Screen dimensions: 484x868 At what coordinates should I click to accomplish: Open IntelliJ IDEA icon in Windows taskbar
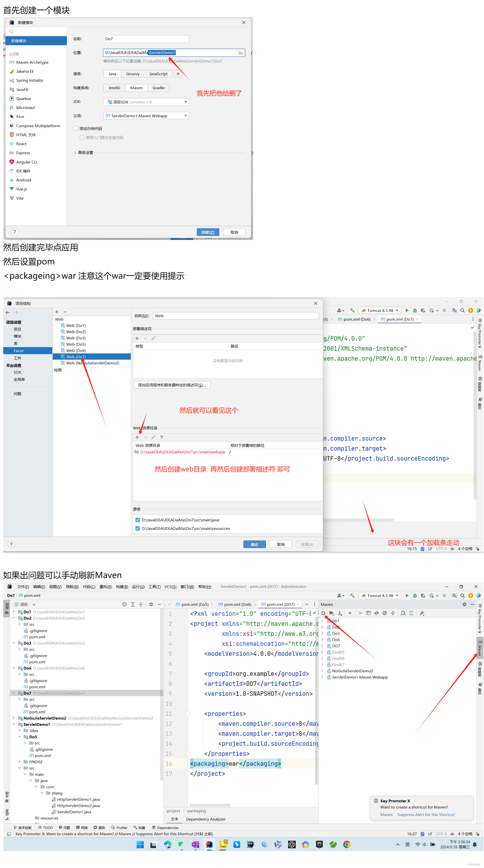pyautogui.click(x=209, y=845)
